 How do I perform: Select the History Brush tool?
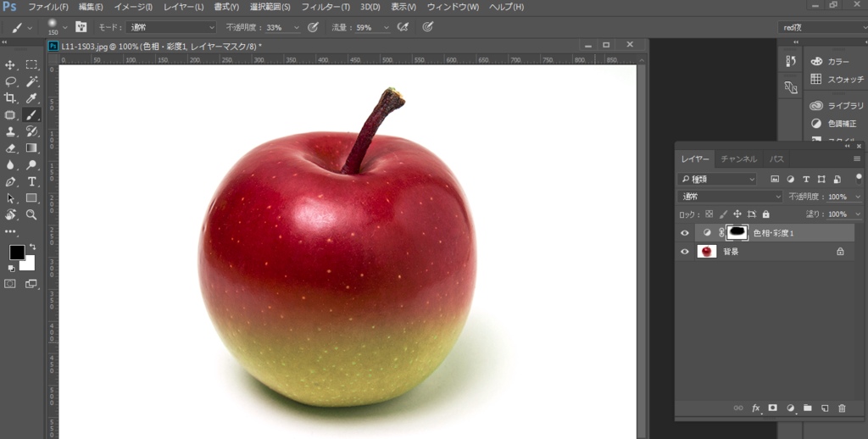[x=31, y=131]
